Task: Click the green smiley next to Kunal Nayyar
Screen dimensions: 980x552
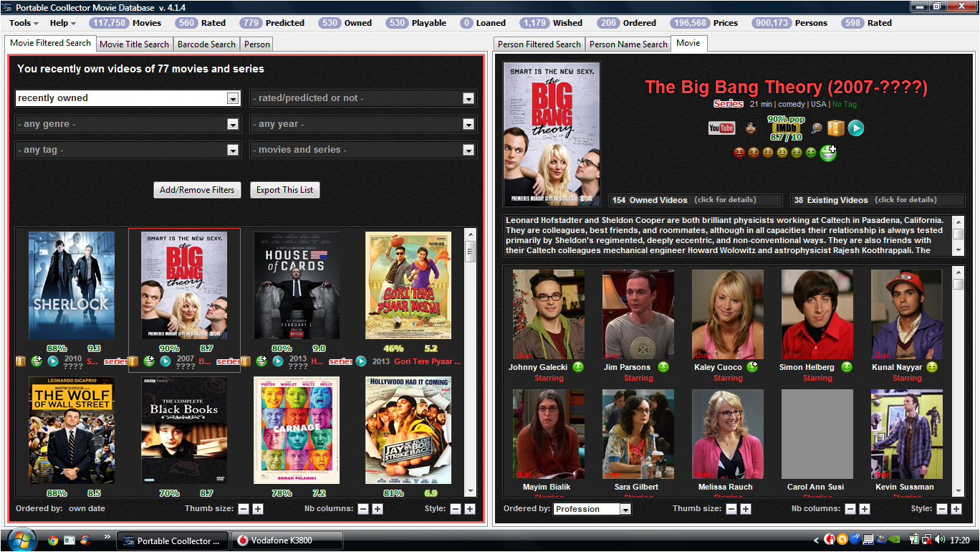Action: (x=932, y=367)
